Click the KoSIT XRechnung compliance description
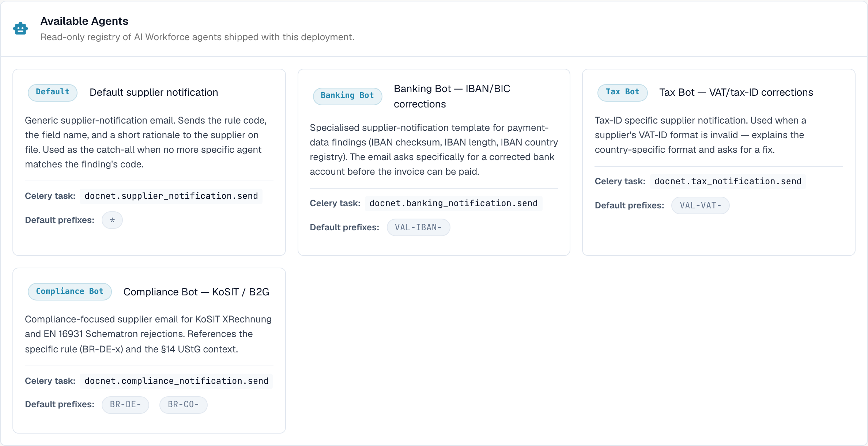 (x=149, y=334)
